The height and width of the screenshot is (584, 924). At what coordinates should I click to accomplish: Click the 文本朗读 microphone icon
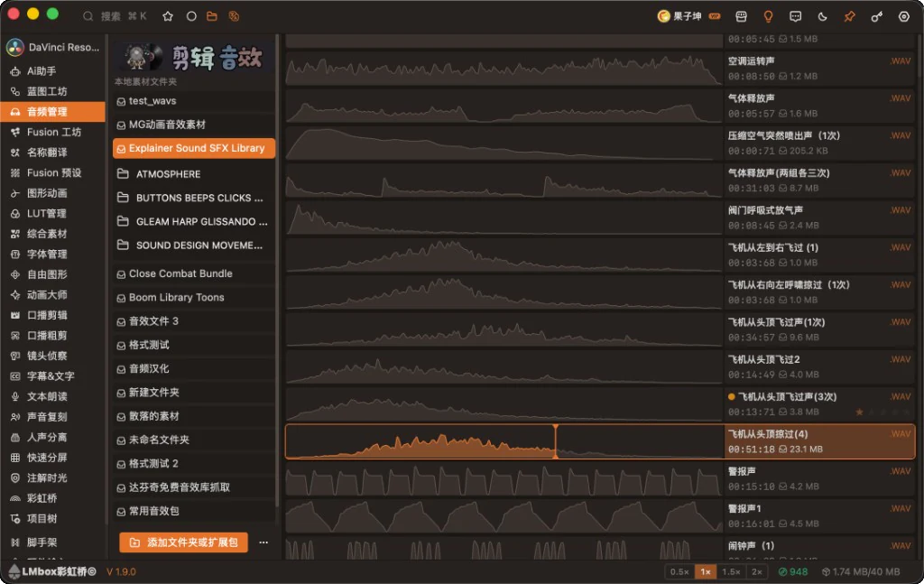(x=15, y=396)
